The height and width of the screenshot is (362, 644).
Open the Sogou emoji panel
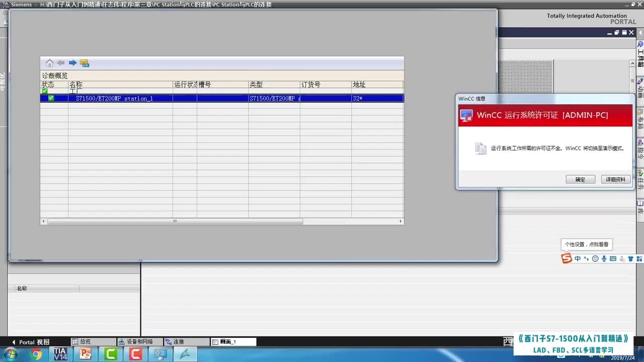(x=595, y=258)
